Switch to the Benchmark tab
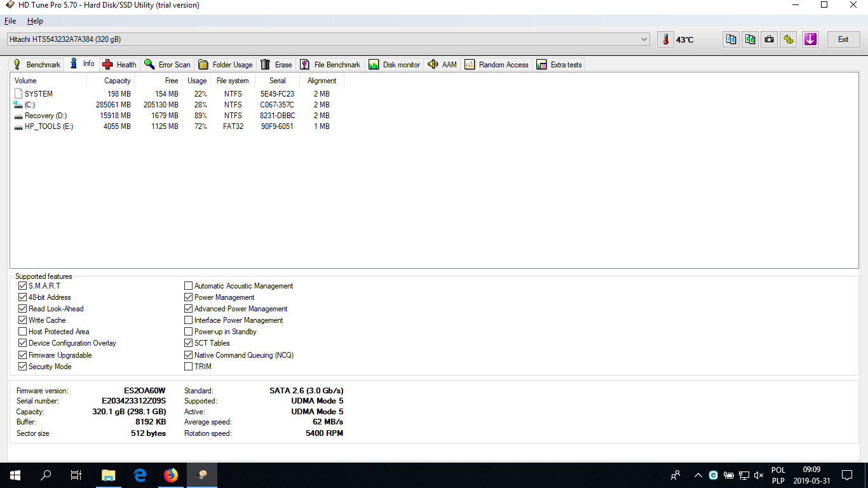 pos(37,64)
